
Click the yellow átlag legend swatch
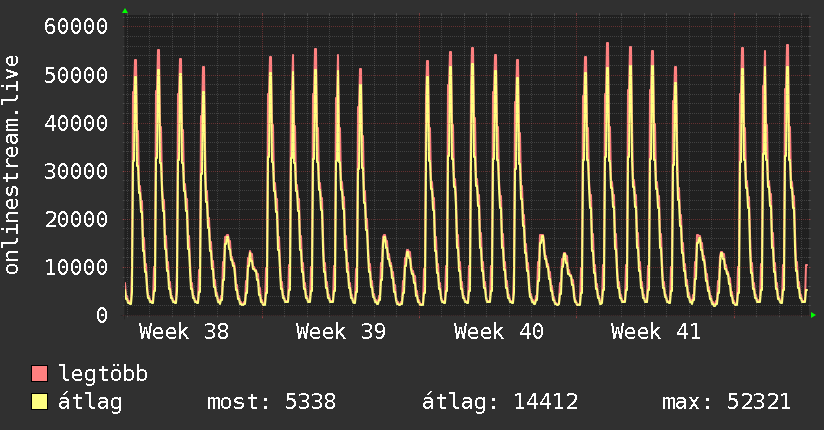(x=40, y=402)
